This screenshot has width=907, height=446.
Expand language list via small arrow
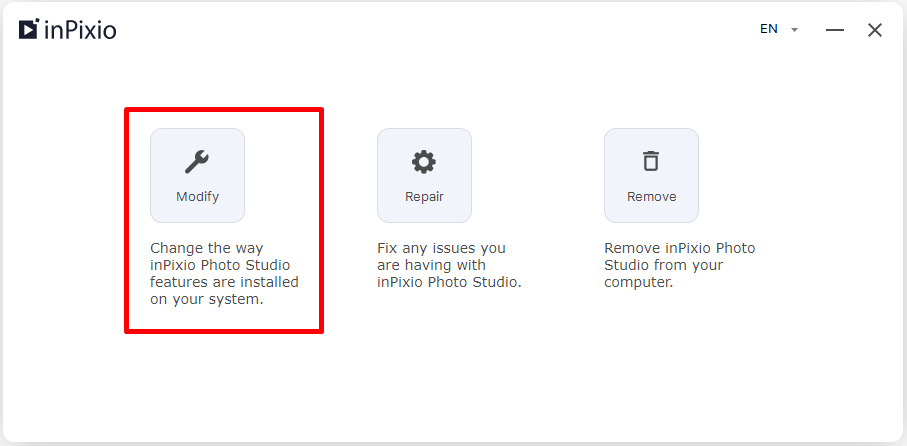pyautogui.click(x=795, y=30)
